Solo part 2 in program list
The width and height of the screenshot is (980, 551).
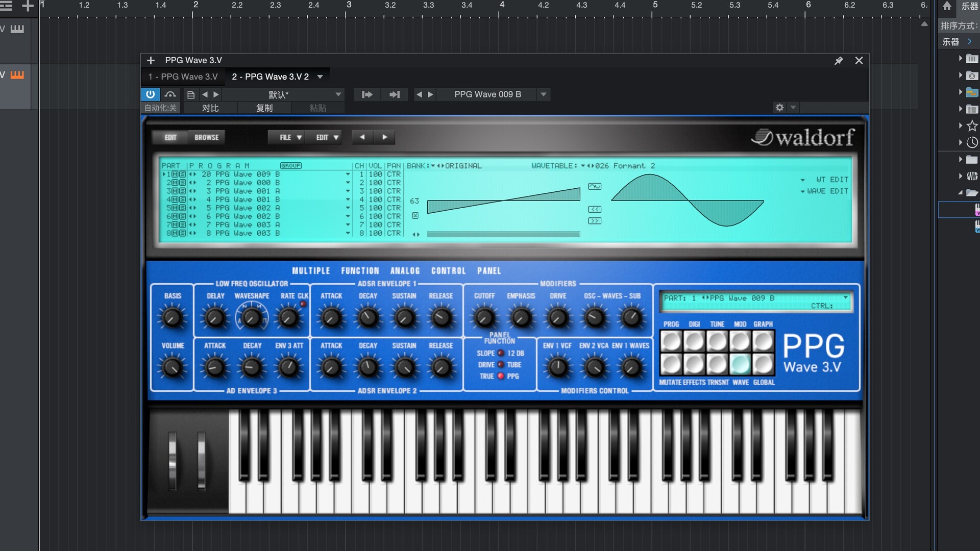(183, 183)
